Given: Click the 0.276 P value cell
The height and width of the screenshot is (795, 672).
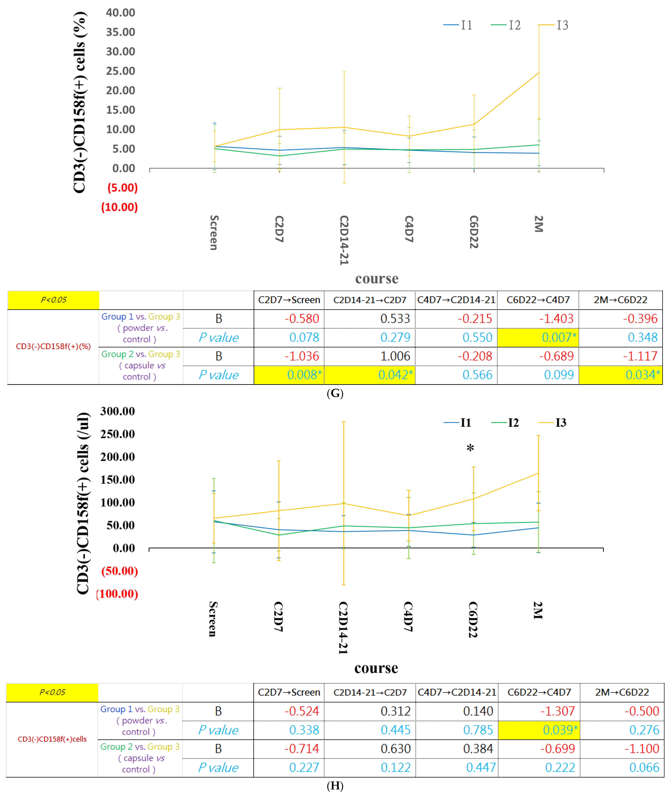Looking at the screenshot, I should pyautogui.click(x=622, y=730).
